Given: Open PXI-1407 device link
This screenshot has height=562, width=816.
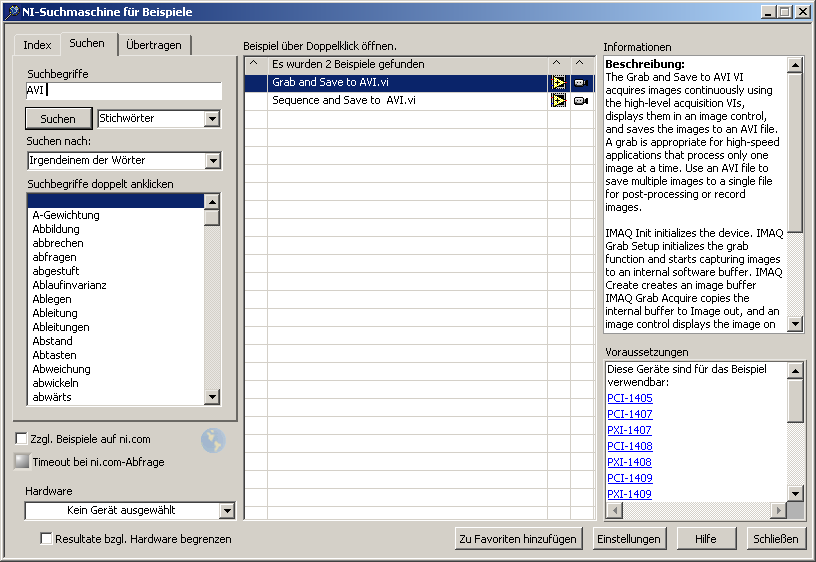Looking at the screenshot, I should tap(629, 430).
